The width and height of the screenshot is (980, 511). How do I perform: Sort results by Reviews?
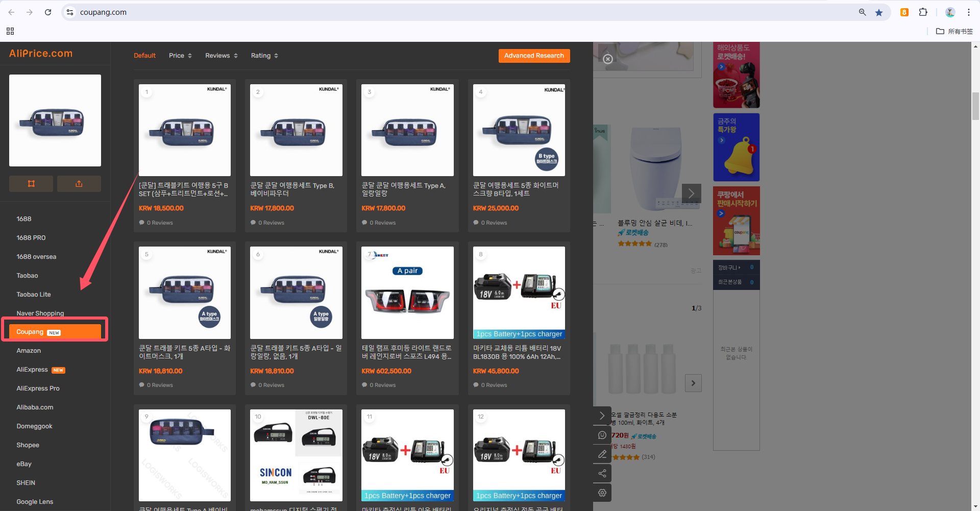tap(222, 56)
